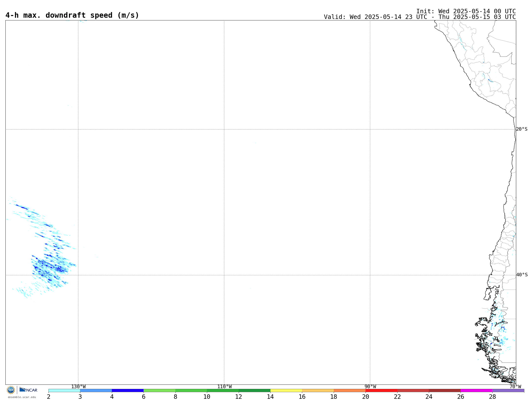Image resolution: width=532 pixels, height=400 pixels.
Task: Click the bright red 20–22 colorbar swatch
Action: tap(382, 391)
